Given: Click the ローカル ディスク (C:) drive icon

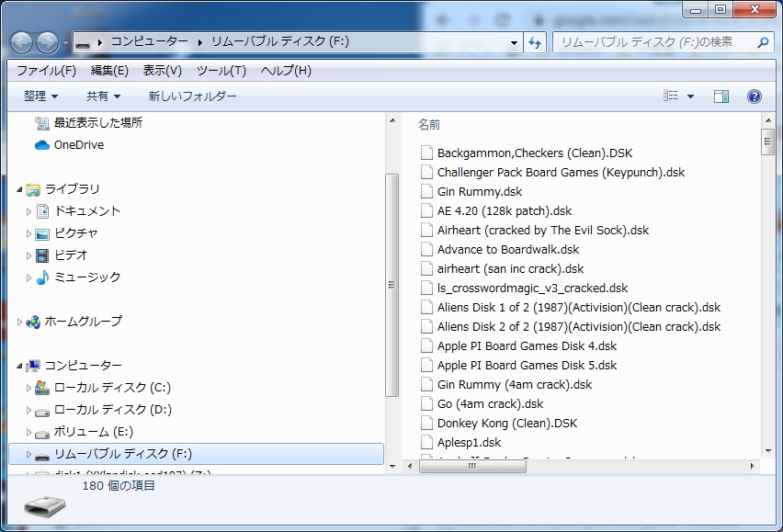Looking at the screenshot, I should pos(42,388).
